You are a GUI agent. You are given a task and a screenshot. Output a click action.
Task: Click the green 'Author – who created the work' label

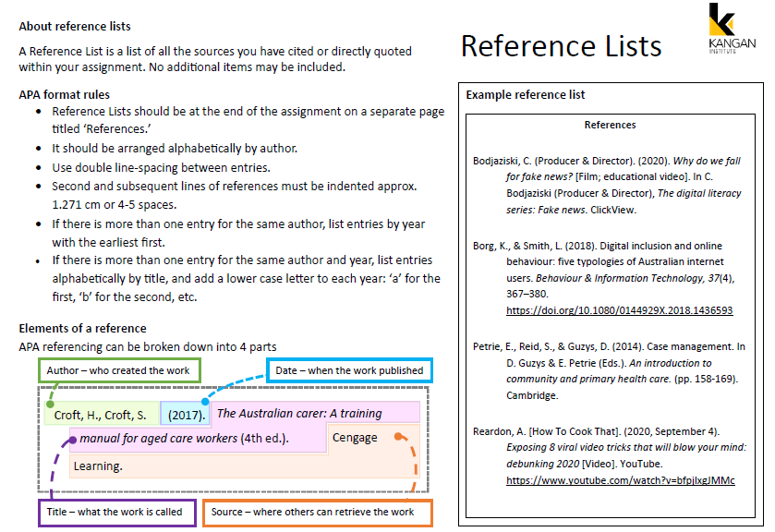(117, 370)
